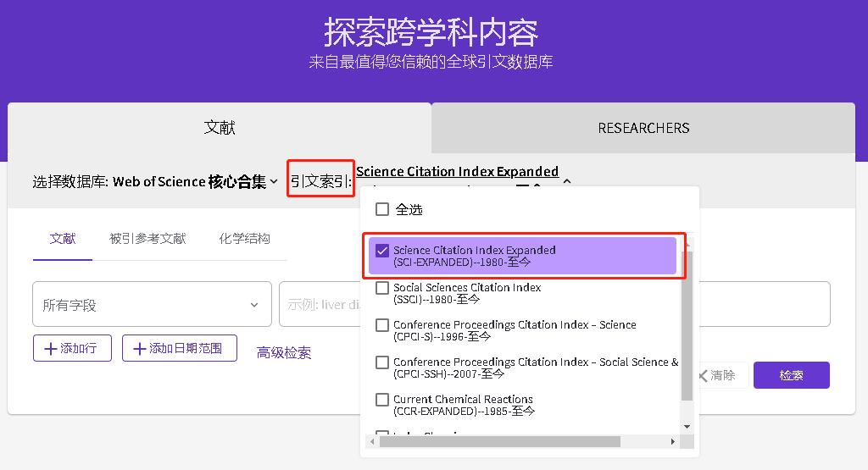This screenshot has width=868, height=470.
Task: Check Conference Proceedings Citation Index – Science
Action: 382,324
